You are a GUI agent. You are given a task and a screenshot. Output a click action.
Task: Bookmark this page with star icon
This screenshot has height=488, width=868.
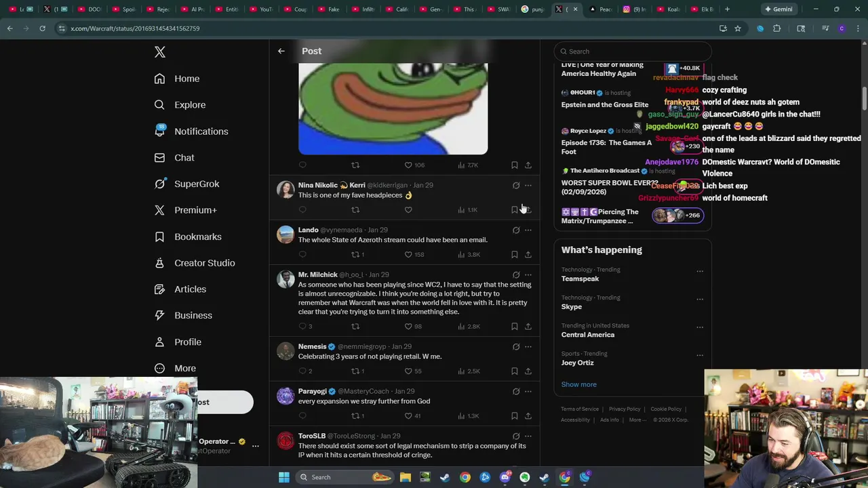pyautogui.click(x=738, y=28)
